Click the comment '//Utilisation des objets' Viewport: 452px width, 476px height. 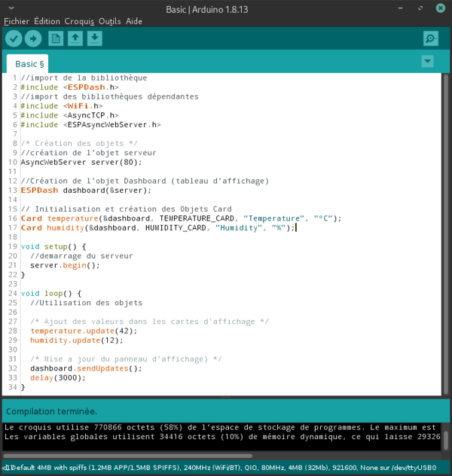[x=86, y=303]
